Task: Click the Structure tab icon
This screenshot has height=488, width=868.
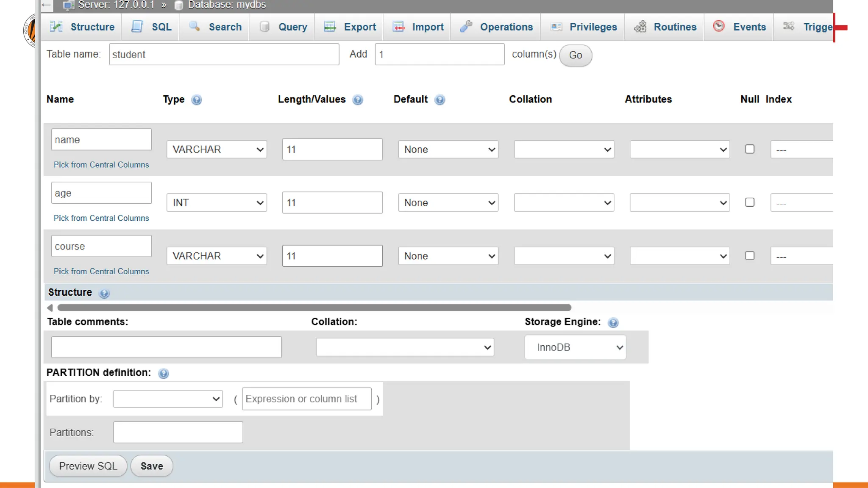Action: point(56,27)
